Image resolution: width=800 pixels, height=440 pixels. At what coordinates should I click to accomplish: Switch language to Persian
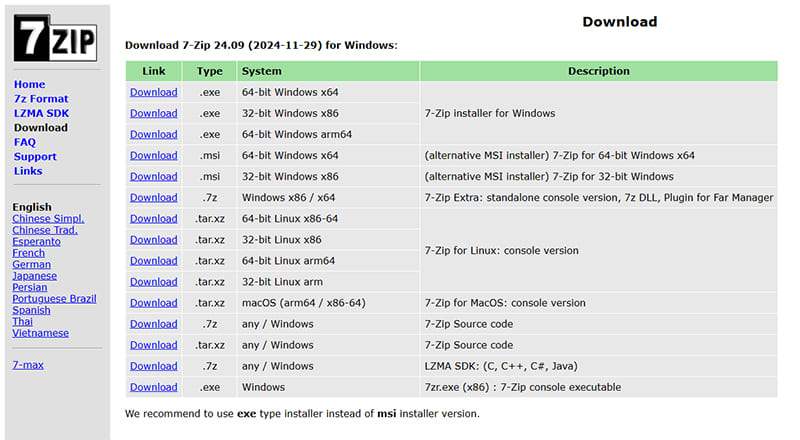(30, 287)
